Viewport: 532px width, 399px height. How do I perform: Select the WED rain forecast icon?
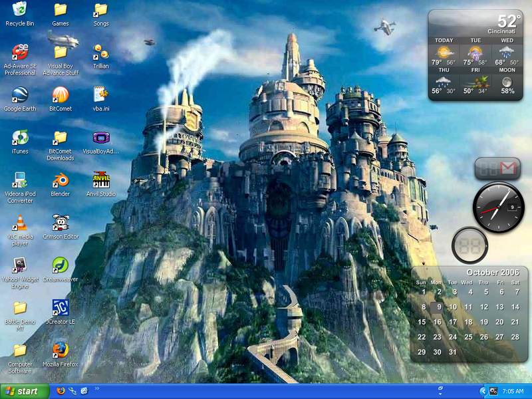[x=507, y=53]
